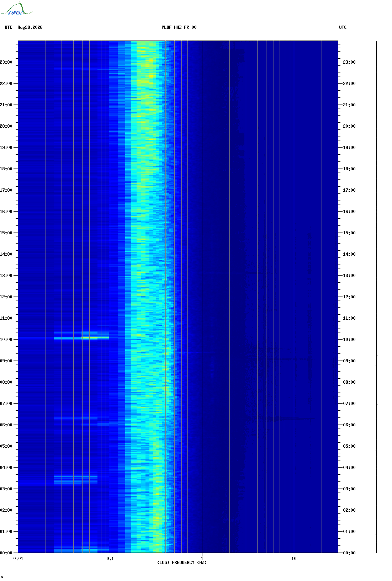
Task: Click the 10 Hz frequency axis label
Action: [x=294, y=559]
